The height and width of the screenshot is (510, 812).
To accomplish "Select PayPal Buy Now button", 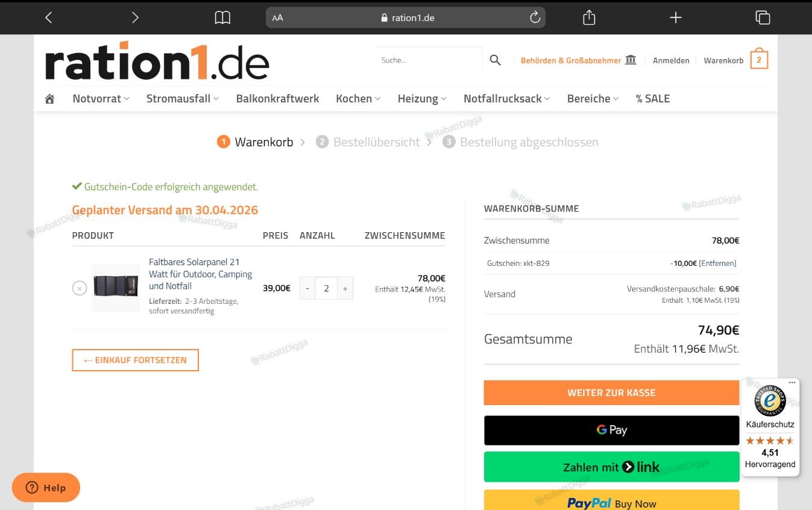I will [611, 500].
